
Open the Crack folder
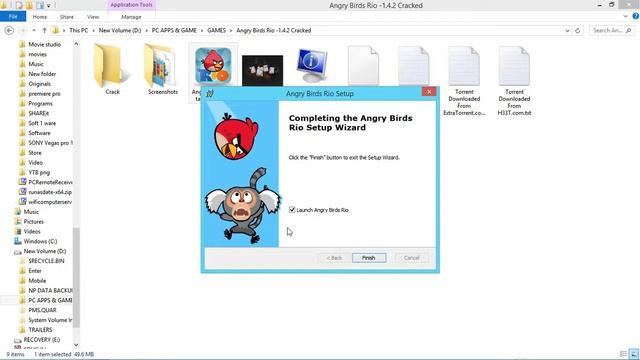pyautogui.click(x=112, y=69)
